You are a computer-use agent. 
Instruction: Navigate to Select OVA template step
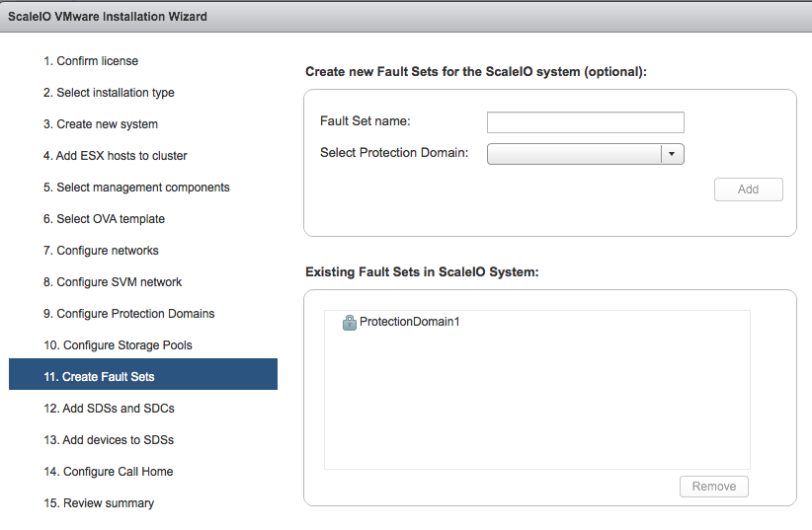point(104,219)
